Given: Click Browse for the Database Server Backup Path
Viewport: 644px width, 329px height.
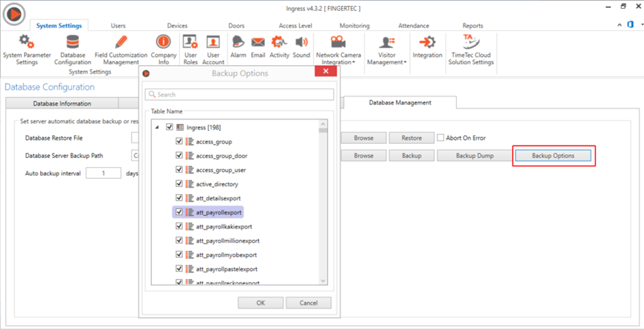Looking at the screenshot, I should click(364, 156).
